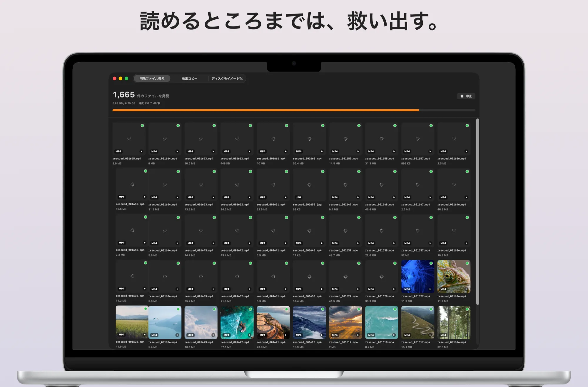588x387 pixels.
Task: Click the loading spinner on rescued_001662.mp4
Action: (237, 139)
